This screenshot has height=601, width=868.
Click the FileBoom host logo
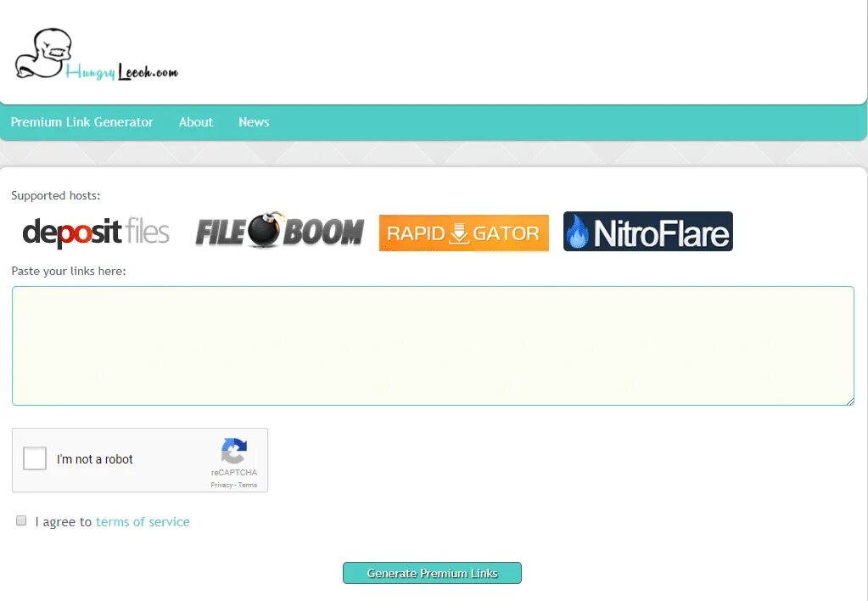point(279,230)
